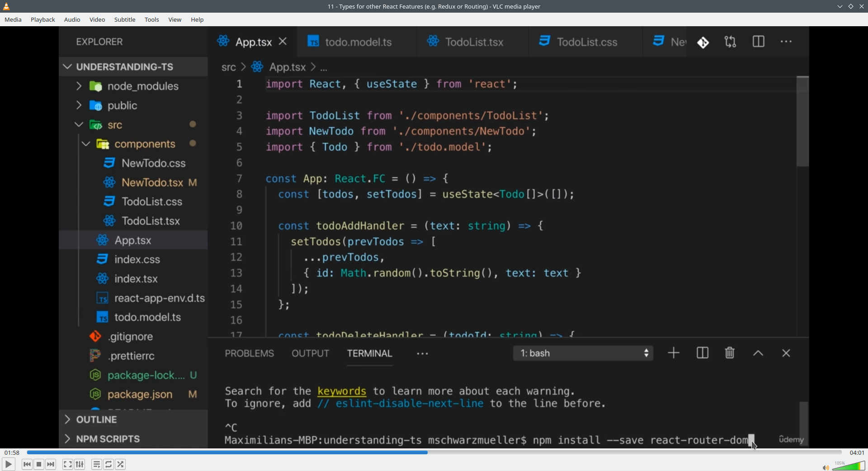Switch to the PROBLEMS panel tab
The image size is (868, 471).
(250, 353)
